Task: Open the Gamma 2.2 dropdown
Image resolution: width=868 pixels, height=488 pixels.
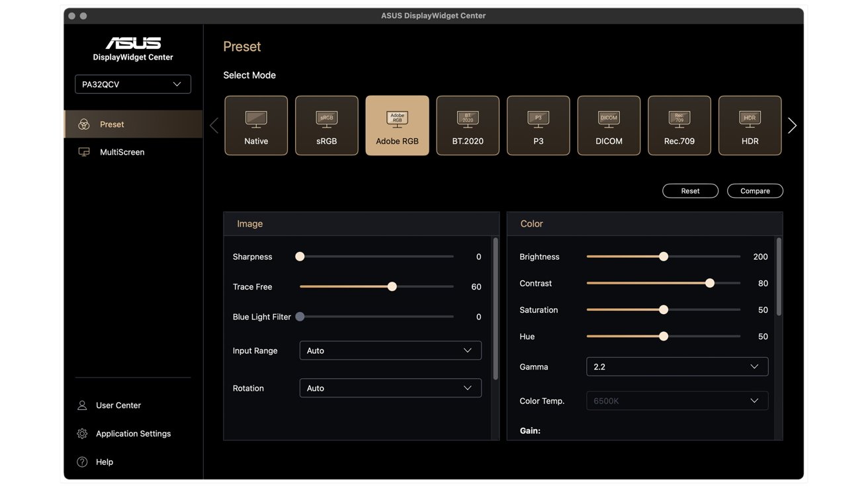Action: (677, 367)
